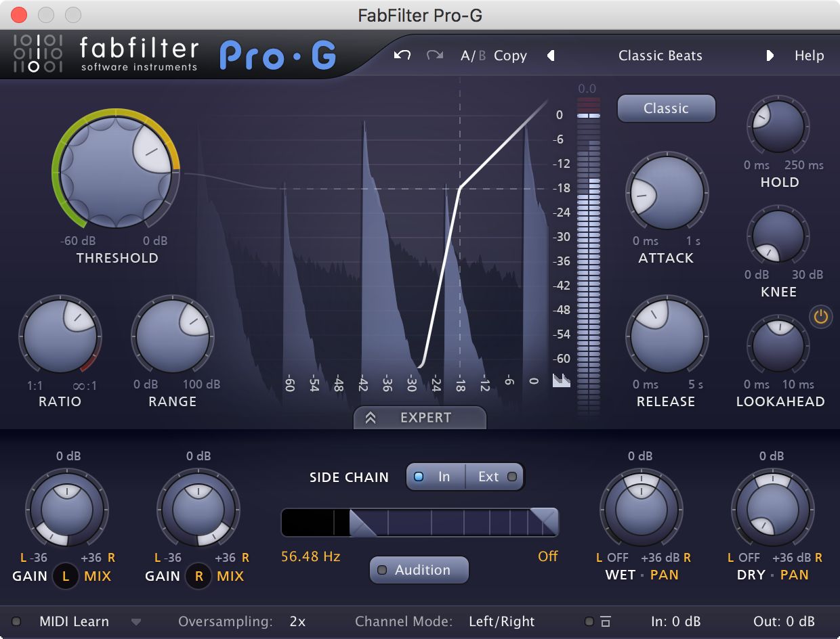Click the Classic style button

click(x=666, y=108)
